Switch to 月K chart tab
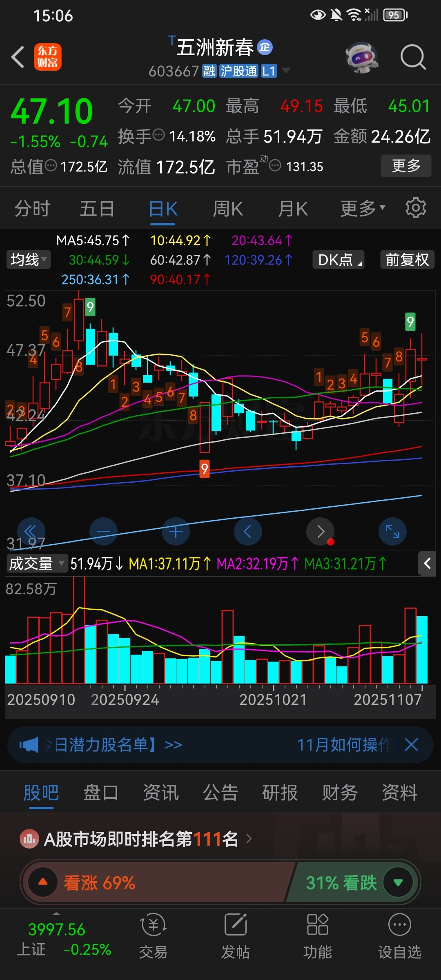This screenshot has height=980, width=441. pos(293,209)
